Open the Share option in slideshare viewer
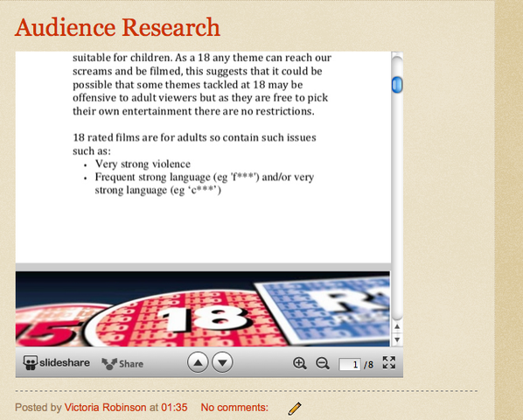 pos(122,364)
